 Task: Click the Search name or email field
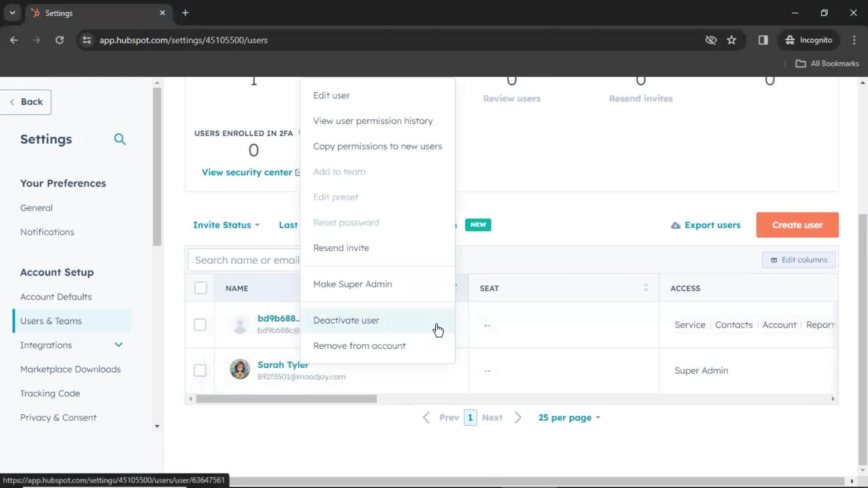247,260
